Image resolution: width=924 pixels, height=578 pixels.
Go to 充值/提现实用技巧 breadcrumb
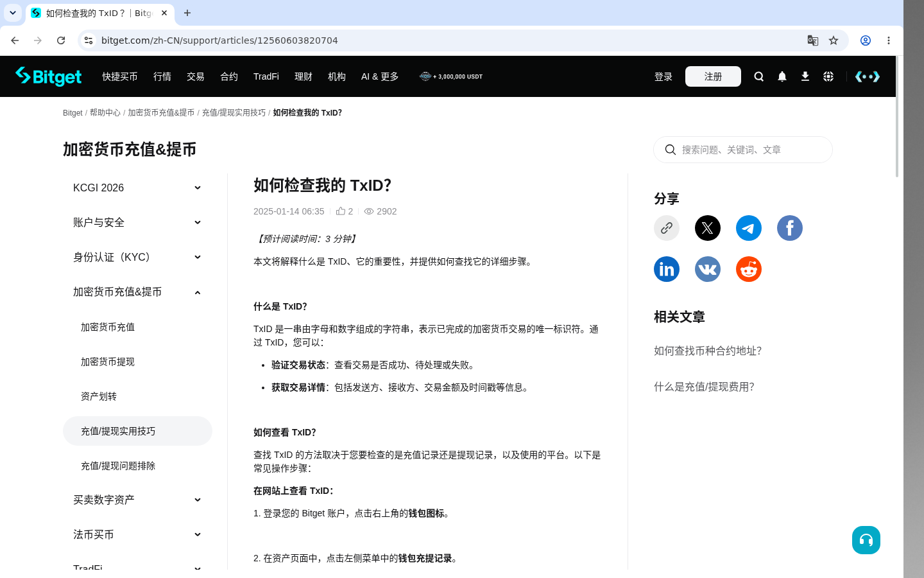(234, 112)
